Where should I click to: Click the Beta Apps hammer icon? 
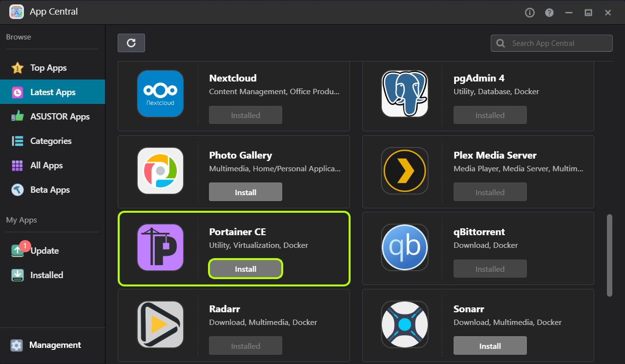18,190
